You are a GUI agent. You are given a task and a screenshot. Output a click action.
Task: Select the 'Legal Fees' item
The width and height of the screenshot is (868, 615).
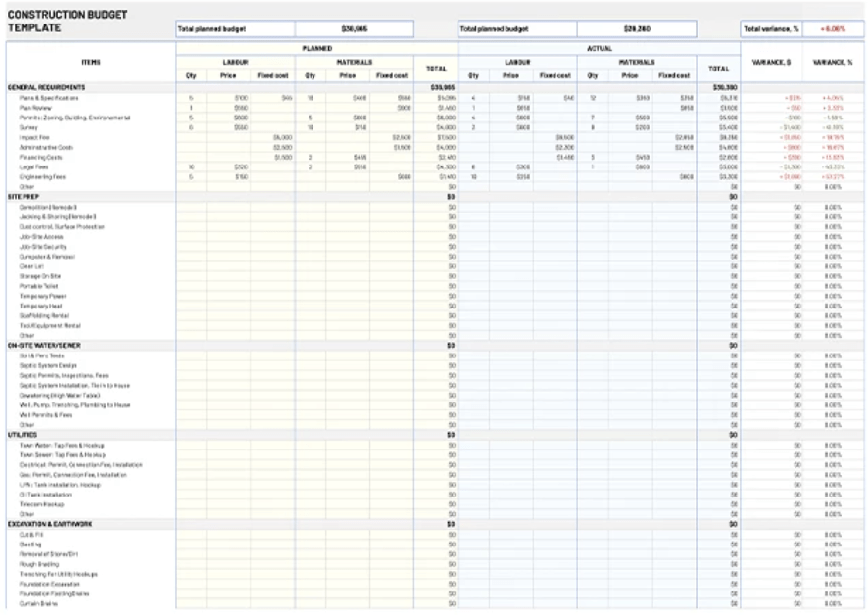point(33,167)
